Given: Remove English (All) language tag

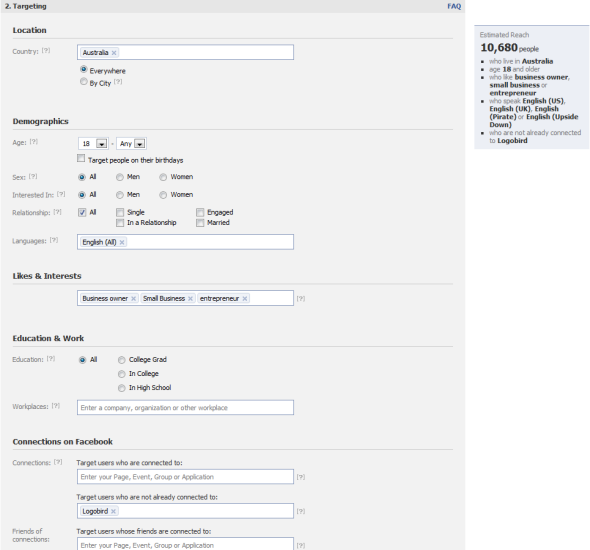Looking at the screenshot, I should click(122, 243).
